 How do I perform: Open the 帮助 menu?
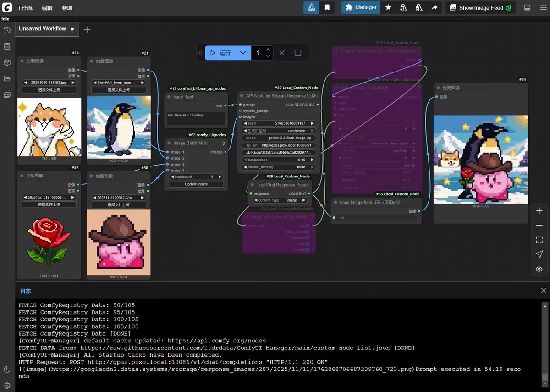[x=67, y=8]
